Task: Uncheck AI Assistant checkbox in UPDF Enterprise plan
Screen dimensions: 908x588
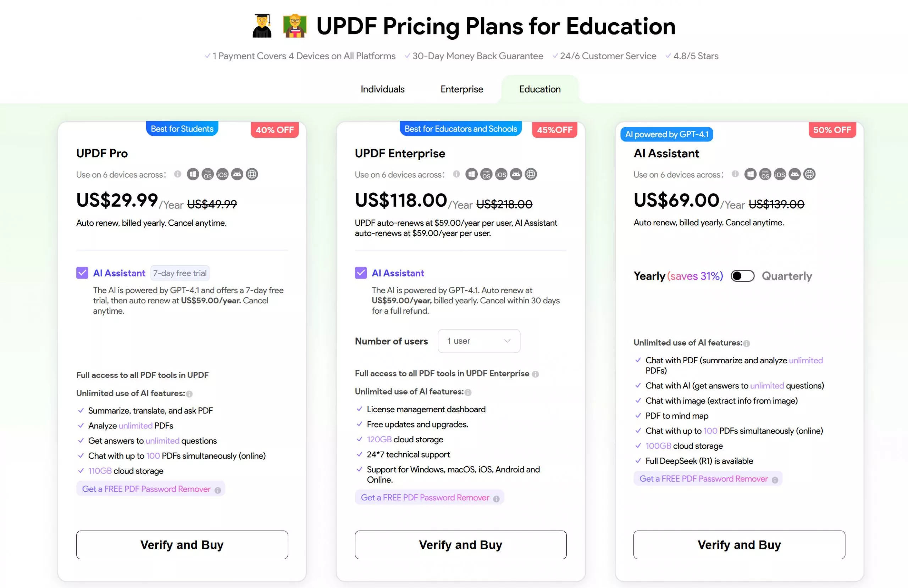Action: [x=360, y=273]
